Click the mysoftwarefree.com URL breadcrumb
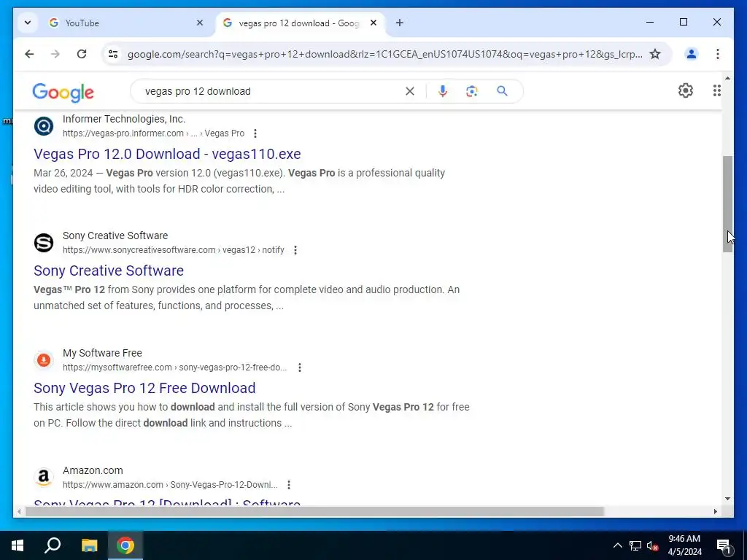 point(175,367)
